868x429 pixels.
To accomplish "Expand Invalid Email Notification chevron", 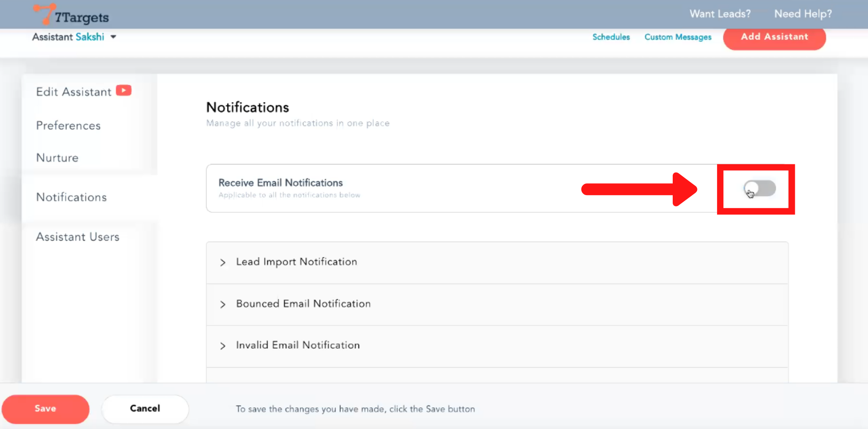I will [222, 346].
